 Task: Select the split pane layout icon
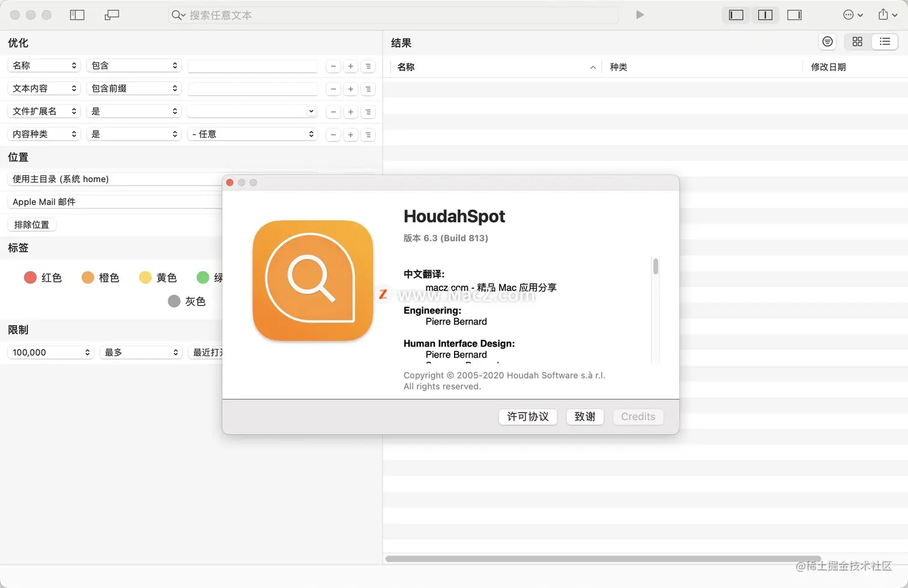point(765,15)
